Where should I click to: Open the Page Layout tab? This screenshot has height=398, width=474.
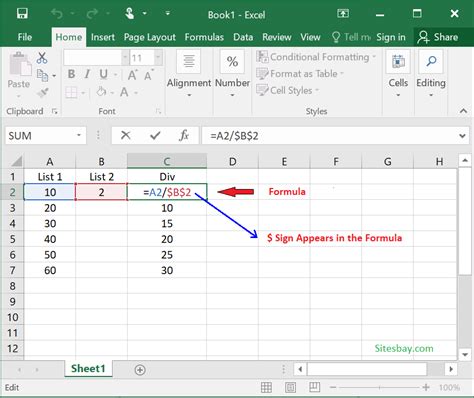tap(149, 37)
